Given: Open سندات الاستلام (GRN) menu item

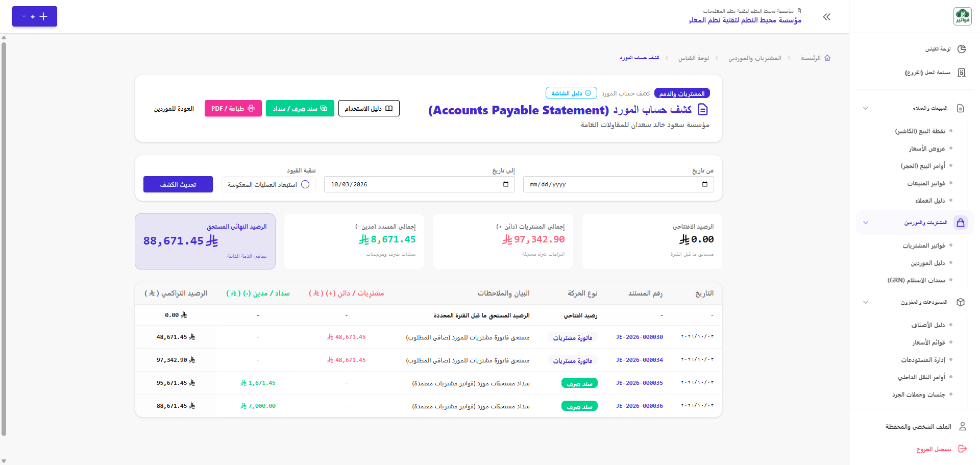Looking at the screenshot, I should coord(916,280).
